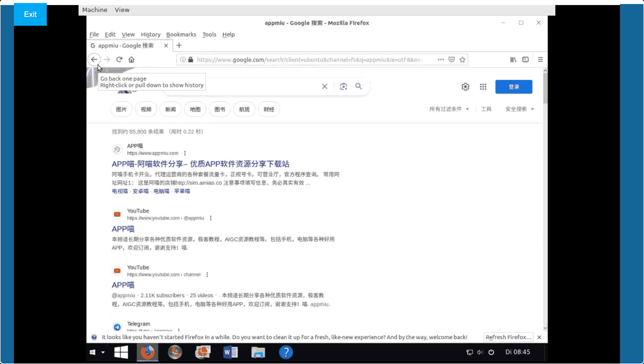The height and width of the screenshot is (364, 644).
Task: Open the Bookmarks menu
Action: click(181, 34)
